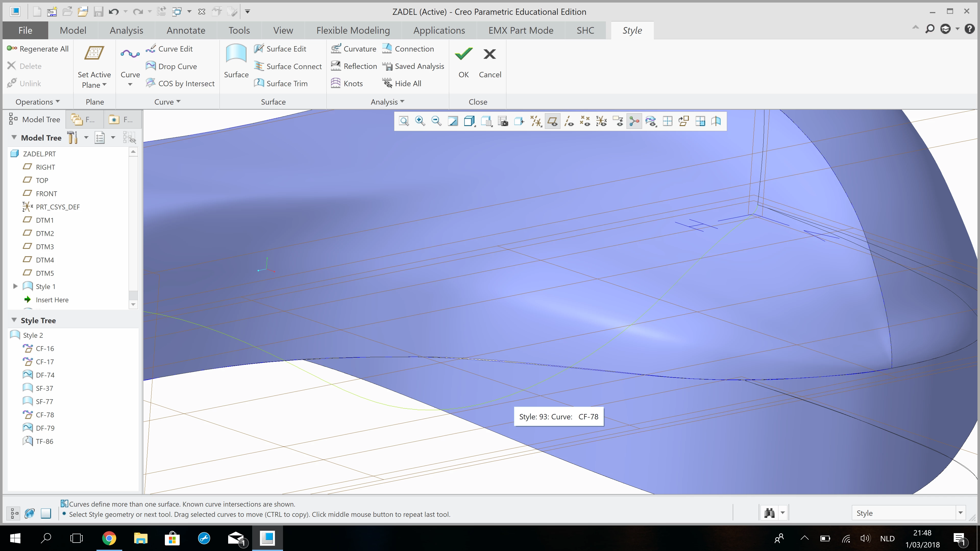This screenshot has width=980, height=551.
Task: Click the Repaint screen icon
Action: coord(453,121)
